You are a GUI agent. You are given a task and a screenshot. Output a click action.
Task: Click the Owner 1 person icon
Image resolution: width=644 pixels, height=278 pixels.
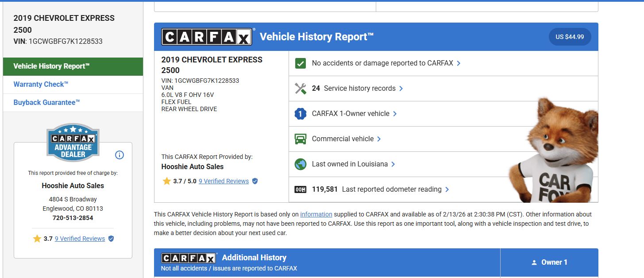534,263
